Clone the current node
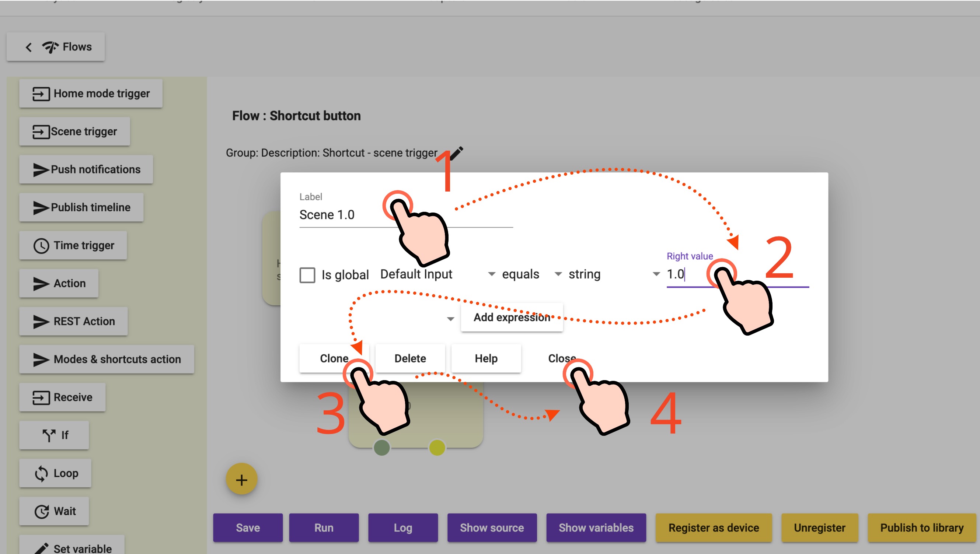Screen dimensions: 980x554 point(334,359)
